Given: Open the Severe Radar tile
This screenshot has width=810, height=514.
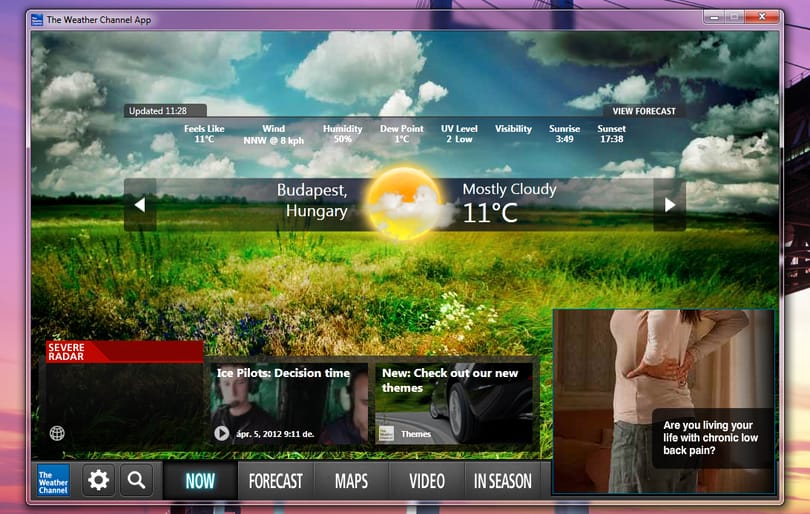Looking at the screenshot, I should [124, 394].
